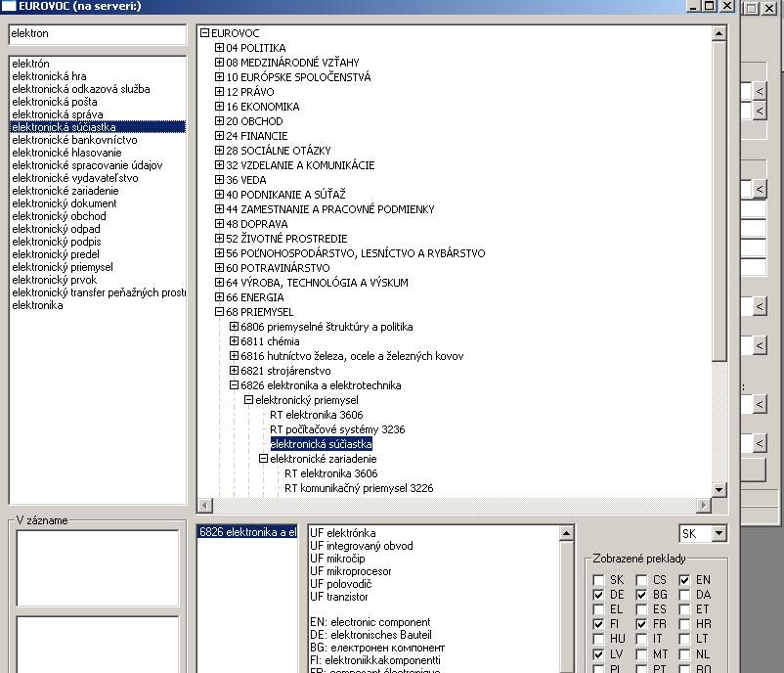
Task: Select highlighted elektronická súčiastka tree node
Action: [x=321, y=444]
